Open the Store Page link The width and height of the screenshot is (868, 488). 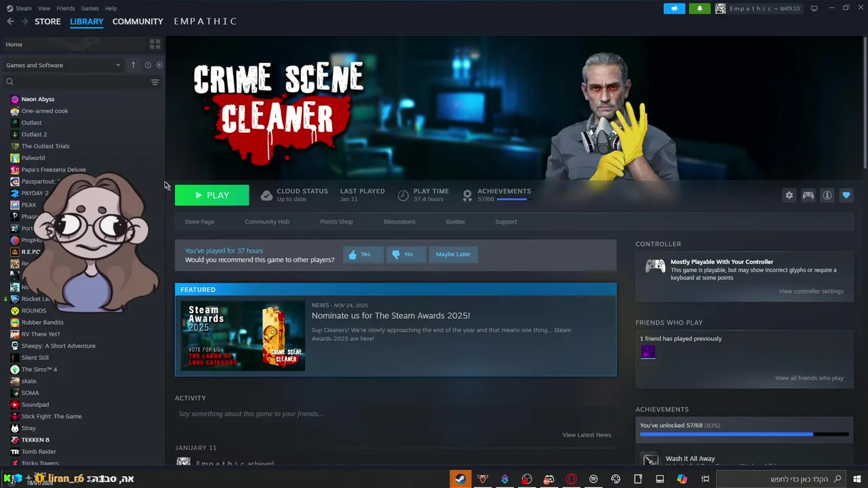coord(199,222)
